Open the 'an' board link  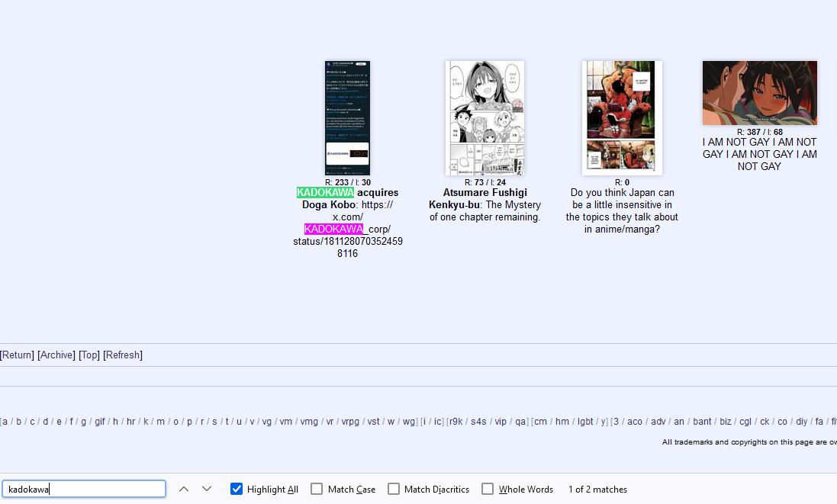point(679,422)
